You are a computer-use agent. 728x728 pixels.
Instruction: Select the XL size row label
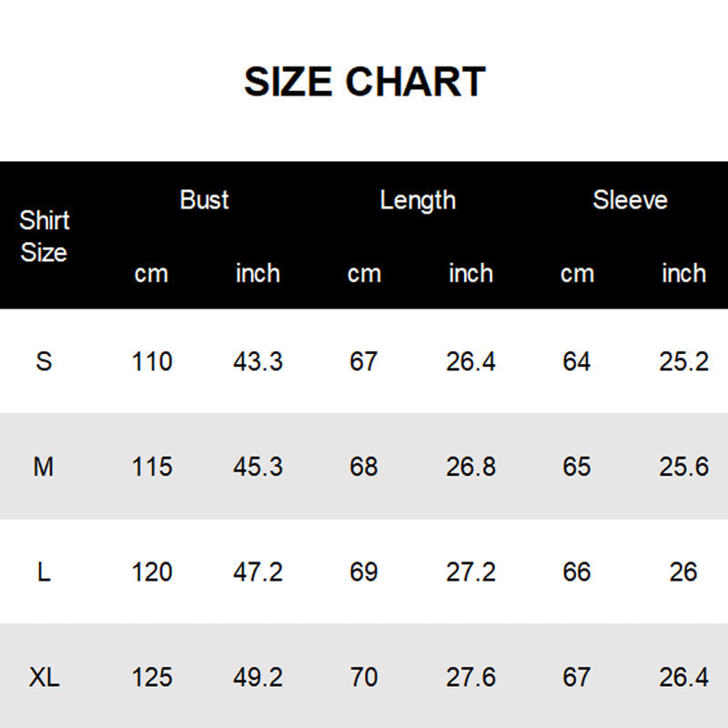tap(44, 678)
